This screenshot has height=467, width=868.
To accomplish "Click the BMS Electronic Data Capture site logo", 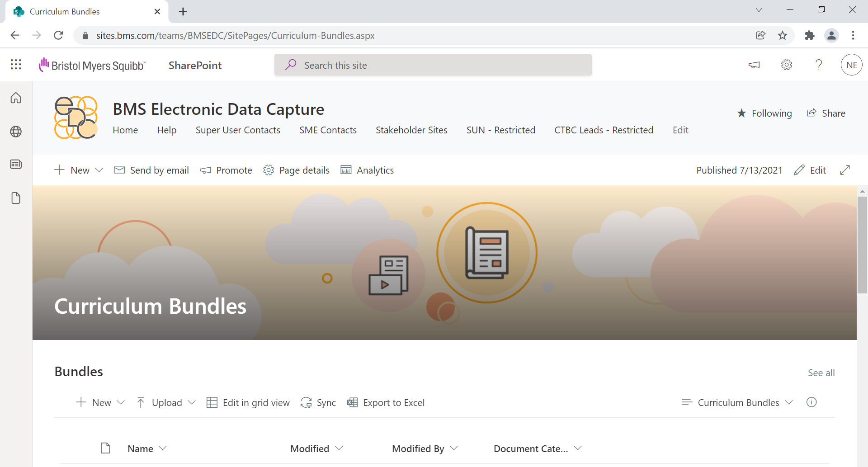I will [x=76, y=118].
